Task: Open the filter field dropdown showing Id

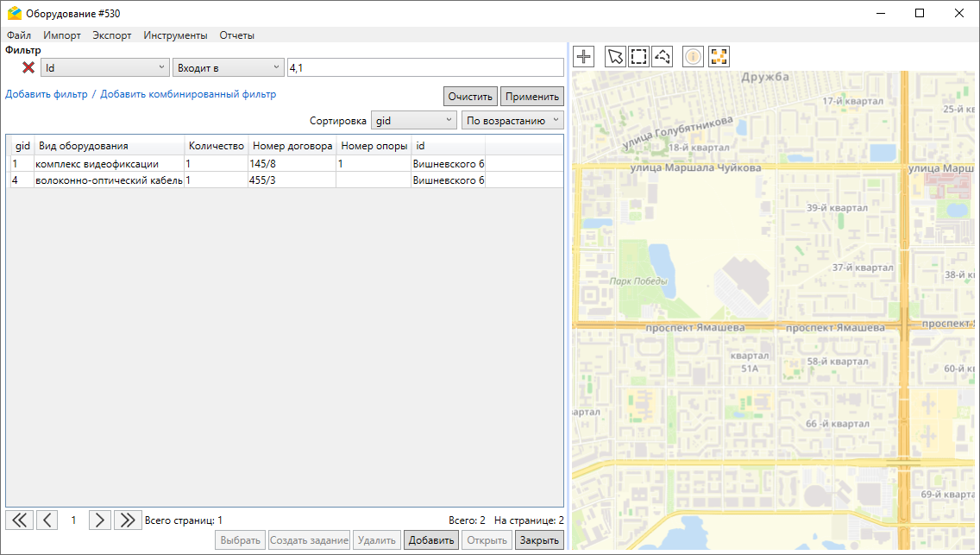Action: (104, 67)
